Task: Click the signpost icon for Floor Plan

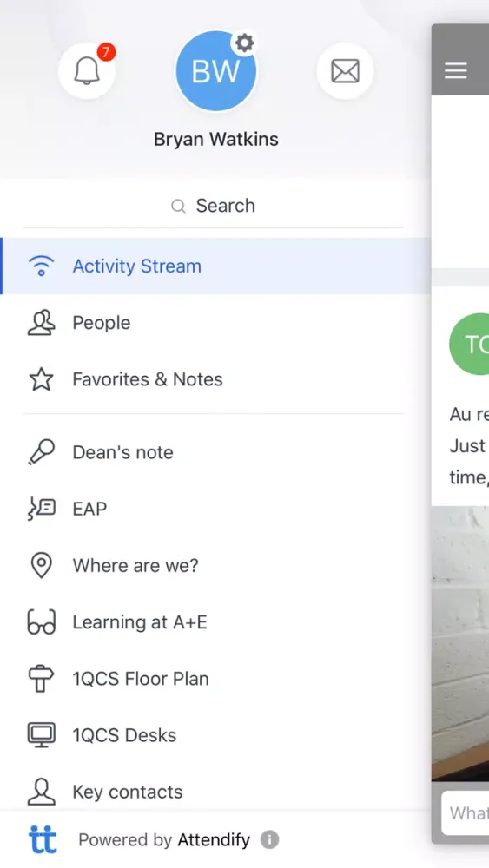Action: click(41, 679)
